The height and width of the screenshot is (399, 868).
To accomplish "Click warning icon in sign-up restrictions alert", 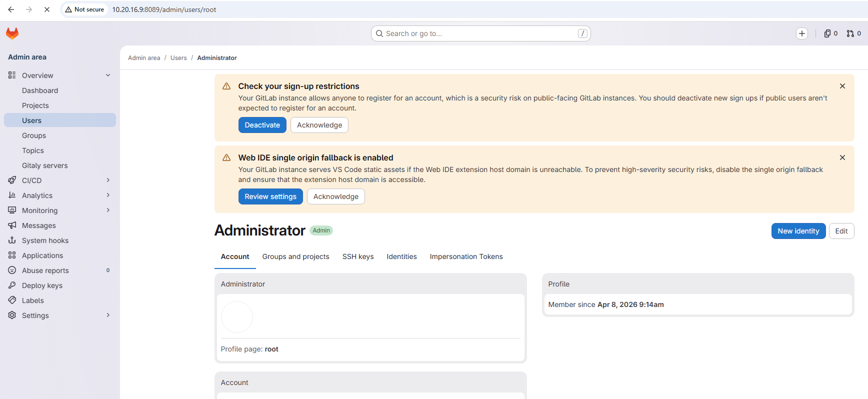I will tap(226, 86).
